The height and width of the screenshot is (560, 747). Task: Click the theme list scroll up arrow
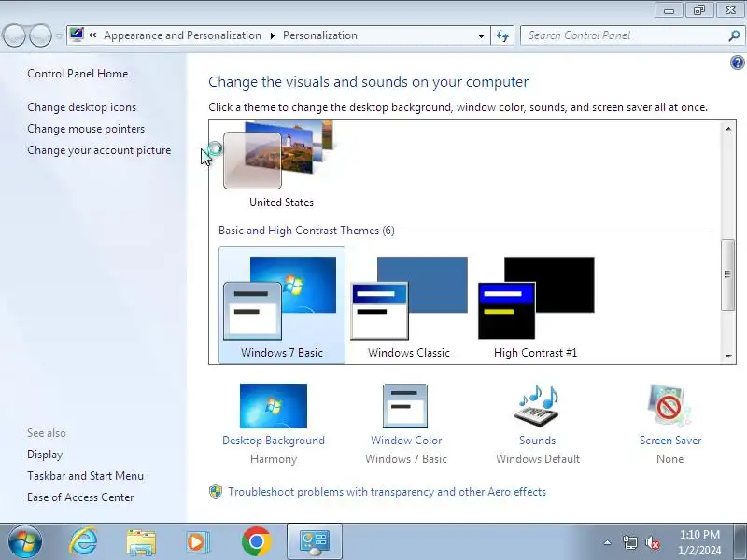728,129
